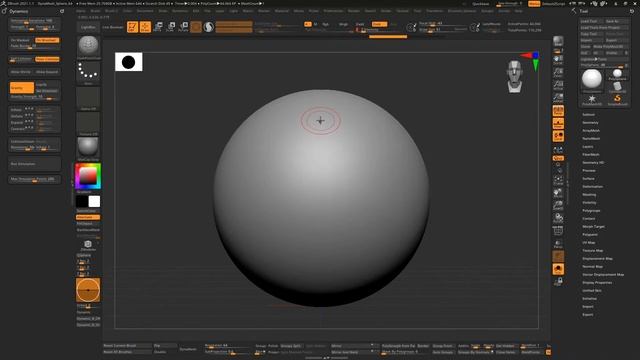This screenshot has width=640, height=360.
Task: Open the LightBox button
Action: [88, 27]
